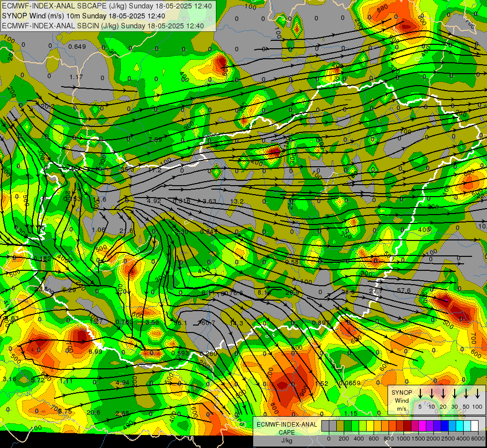Click the CIN value 17.2
Screen dimensions: 487x448
(x=155, y=170)
